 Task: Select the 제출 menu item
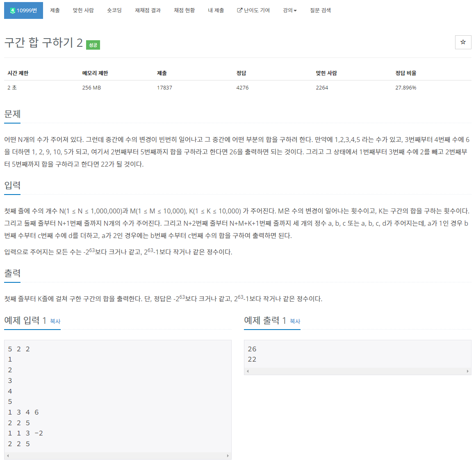[55, 10]
